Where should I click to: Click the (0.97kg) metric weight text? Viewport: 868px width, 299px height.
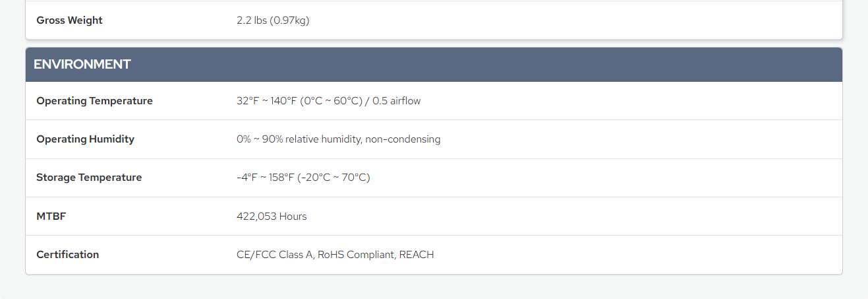click(289, 20)
